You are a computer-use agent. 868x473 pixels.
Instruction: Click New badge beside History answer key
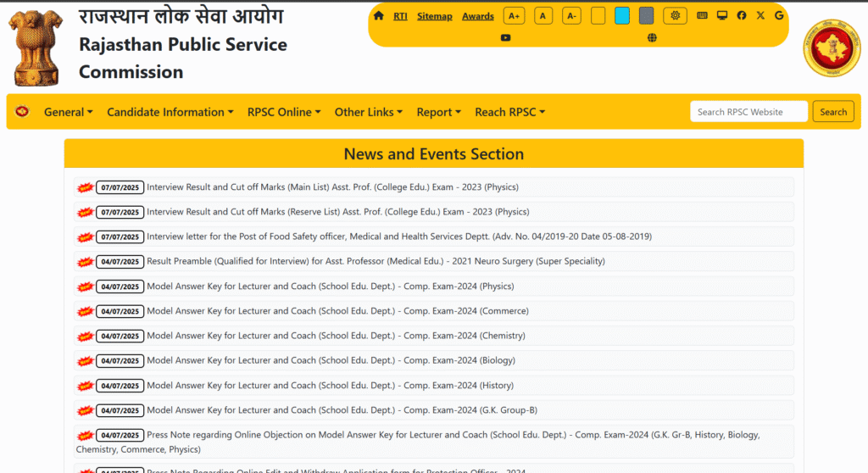(x=86, y=386)
